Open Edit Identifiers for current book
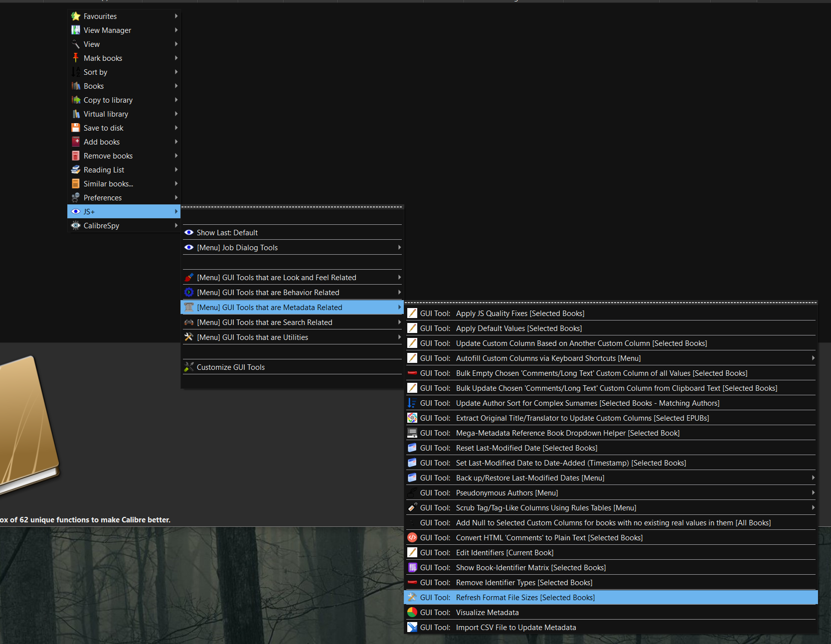This screenshot has width=831, height=644. [x=611, y=553]
